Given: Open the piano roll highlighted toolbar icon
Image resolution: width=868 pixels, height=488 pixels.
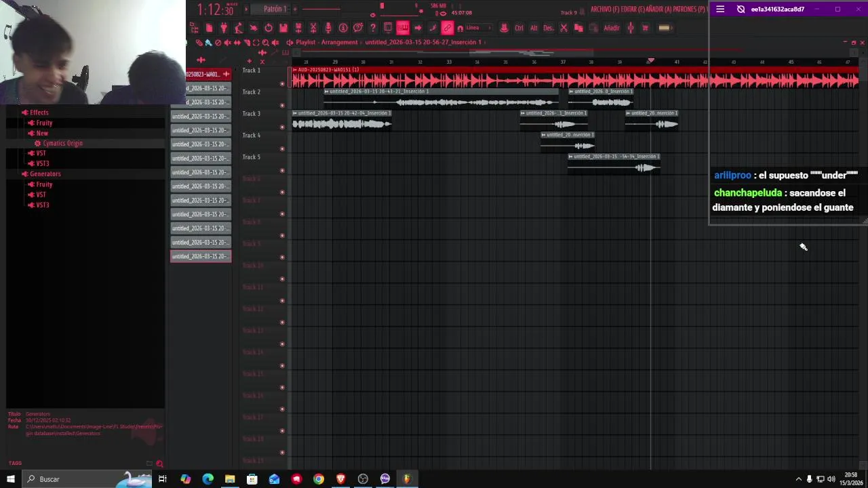Looking at the screenshot, I should click(x=403, y=28).
